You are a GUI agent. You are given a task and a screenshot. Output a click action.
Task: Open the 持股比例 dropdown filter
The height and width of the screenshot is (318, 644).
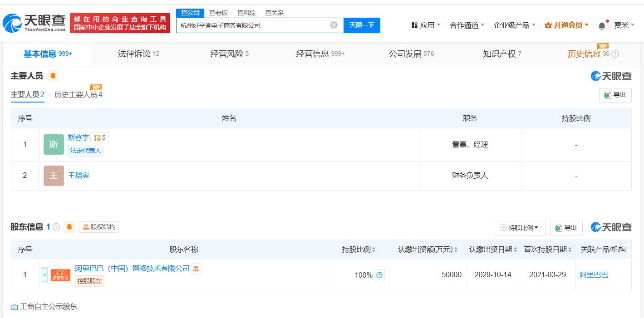coord(519,228)
